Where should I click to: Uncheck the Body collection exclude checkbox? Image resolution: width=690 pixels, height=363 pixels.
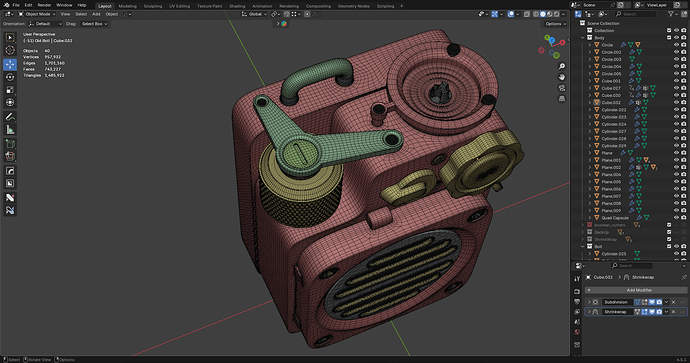[x=669, y=38]
